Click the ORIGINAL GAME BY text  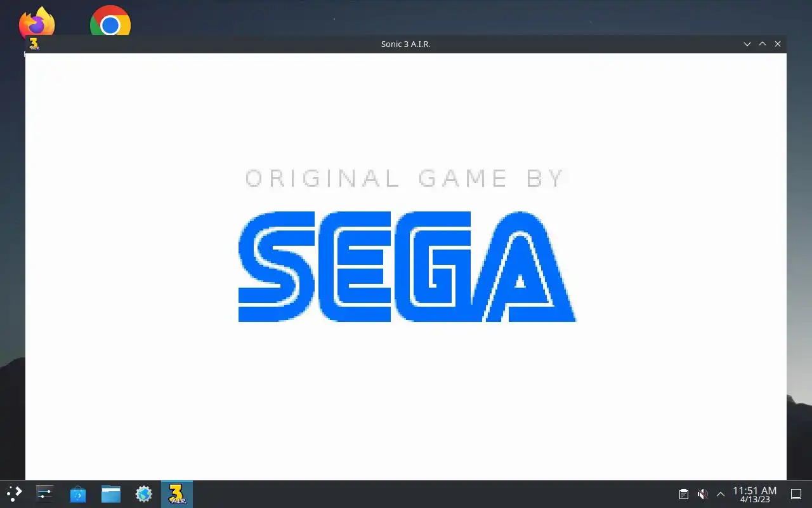(405, 178)
